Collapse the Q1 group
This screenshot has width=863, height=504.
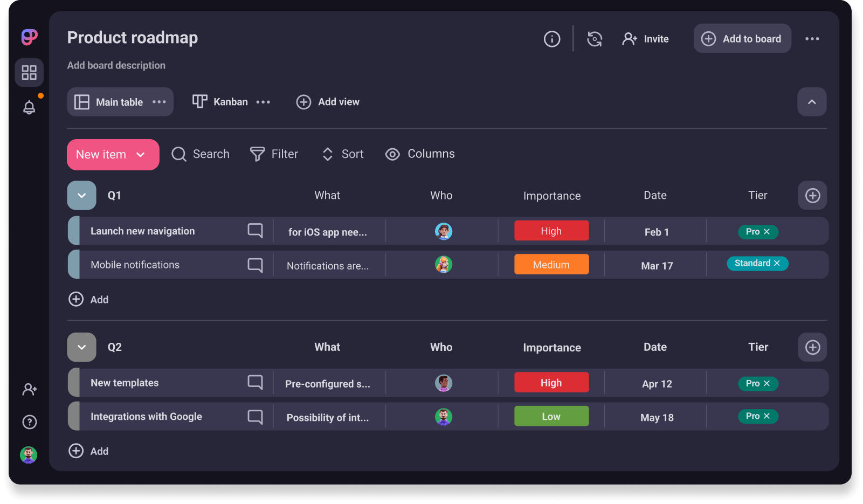[81, 195]
